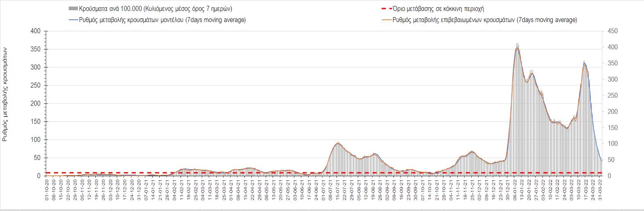Click the blue model line legend marker

(x=73, y=20)
